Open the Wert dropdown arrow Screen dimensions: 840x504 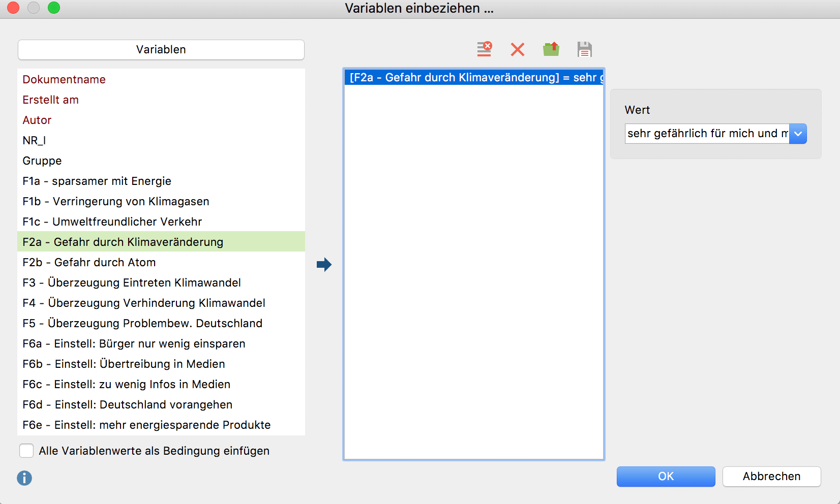(x=798, y=134)
